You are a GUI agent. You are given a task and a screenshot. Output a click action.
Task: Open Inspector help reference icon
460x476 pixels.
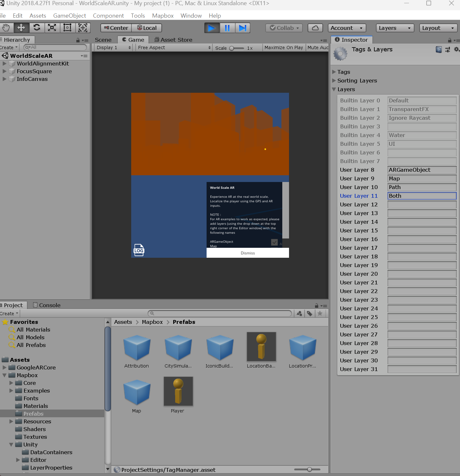click(439, 49)
